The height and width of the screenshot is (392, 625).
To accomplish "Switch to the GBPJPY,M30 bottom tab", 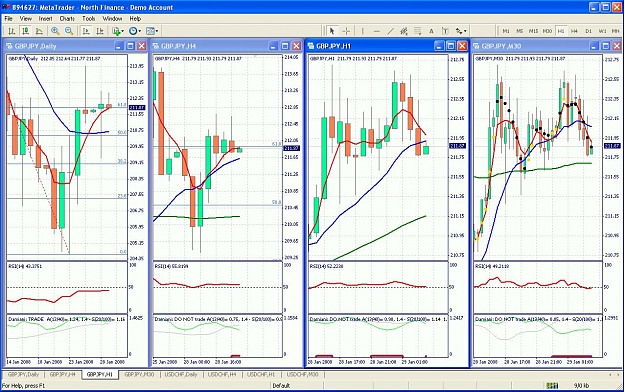I will coord(139,374).
